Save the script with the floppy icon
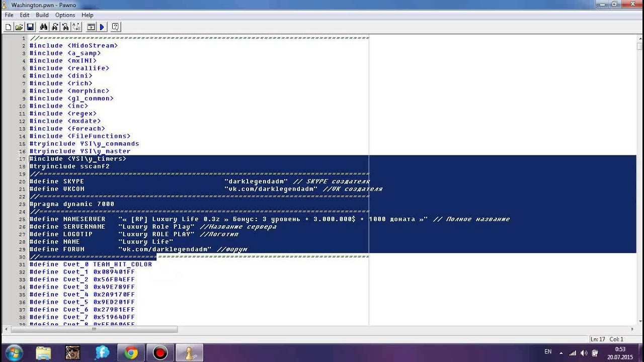Screen dimensions: 644x362 tap(30, 27)
